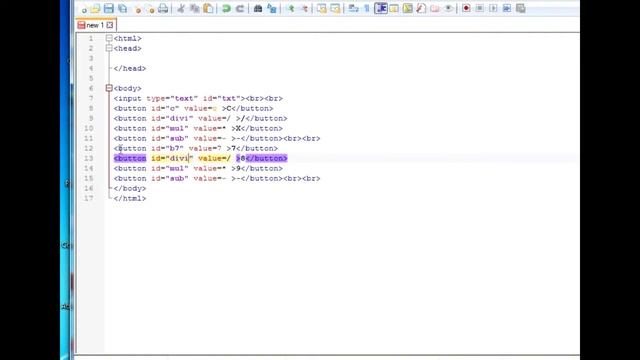Click the macro Playback icon

tap(493, 8)
